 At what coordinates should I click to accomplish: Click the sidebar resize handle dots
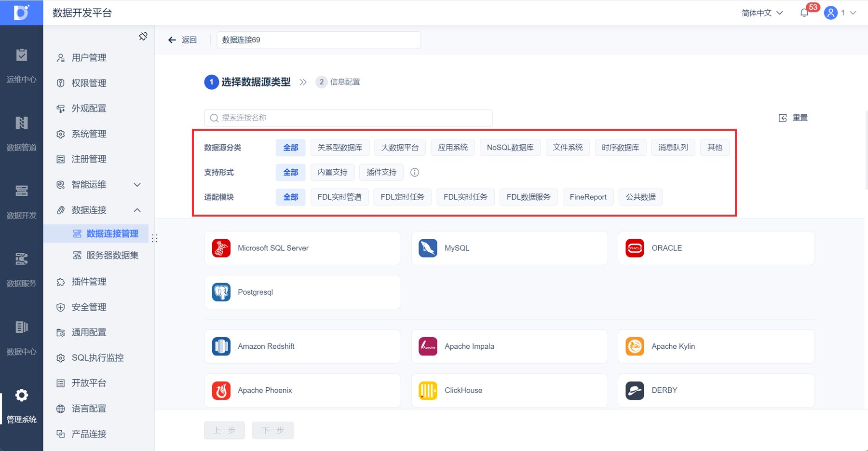(155, 238)
